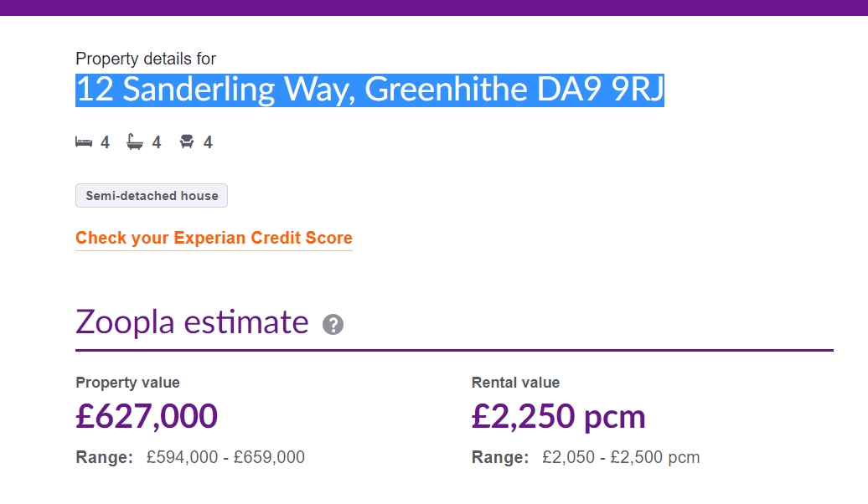The image size is (868, 504).
Task: Click the highlighted 12 Sanderling Way address
Action: coord(369,90)
